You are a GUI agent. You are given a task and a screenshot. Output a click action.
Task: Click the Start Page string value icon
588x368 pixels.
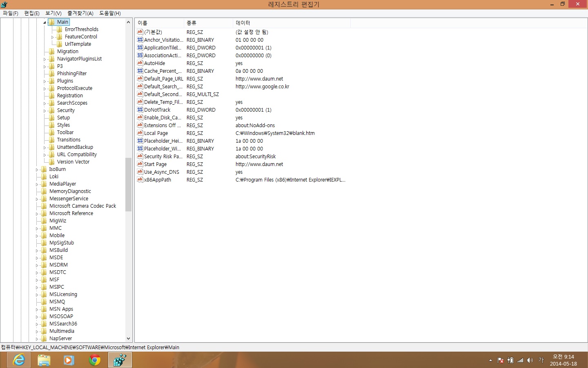[140, 164]
